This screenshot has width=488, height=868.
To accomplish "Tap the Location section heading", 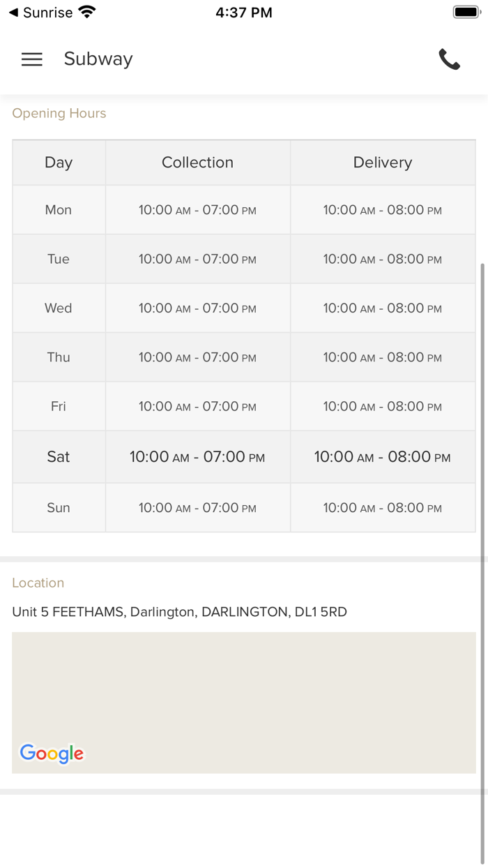I will point(38,583).
